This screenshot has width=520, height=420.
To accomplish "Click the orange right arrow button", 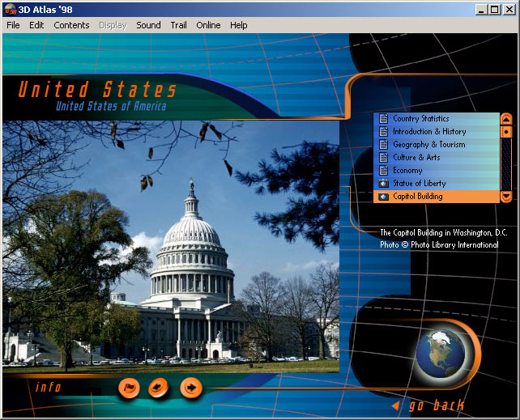I will (191, 387).
